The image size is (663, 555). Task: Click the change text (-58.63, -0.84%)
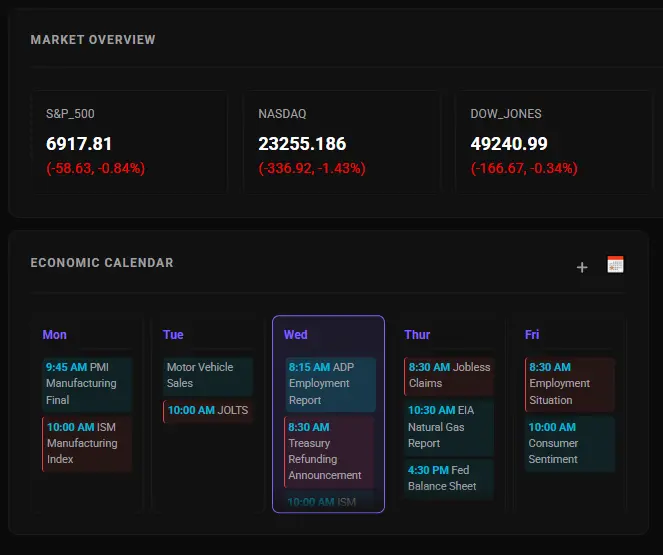tap(96, 169)
